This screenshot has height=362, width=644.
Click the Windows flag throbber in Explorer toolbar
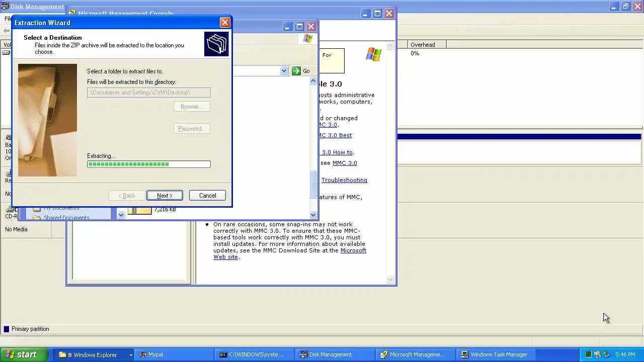pos(308,39)
